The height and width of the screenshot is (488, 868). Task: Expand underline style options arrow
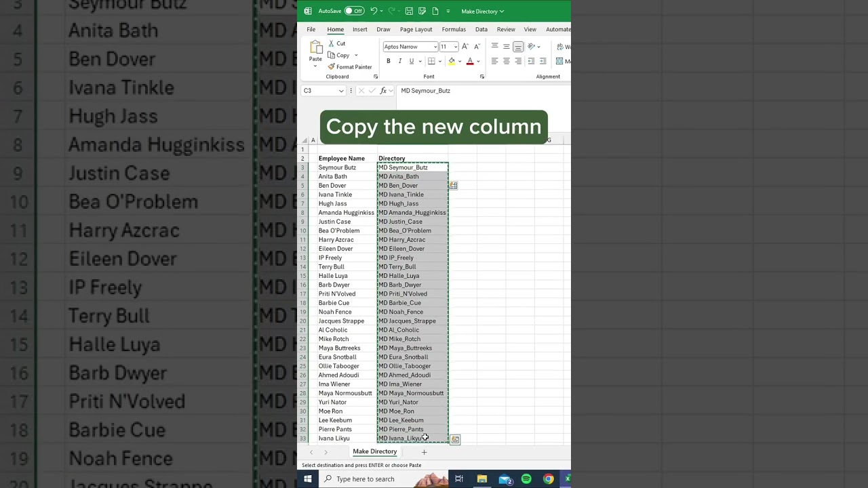pos(420,61)
